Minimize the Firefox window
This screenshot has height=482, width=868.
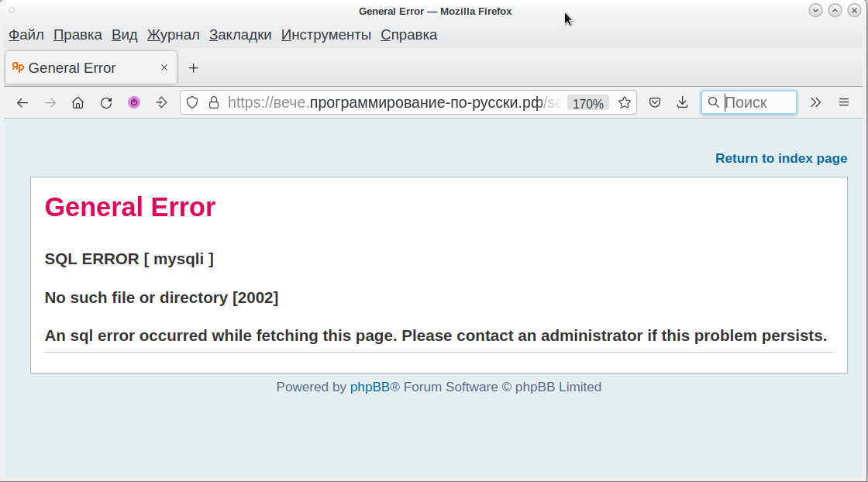tap(815, 11)
